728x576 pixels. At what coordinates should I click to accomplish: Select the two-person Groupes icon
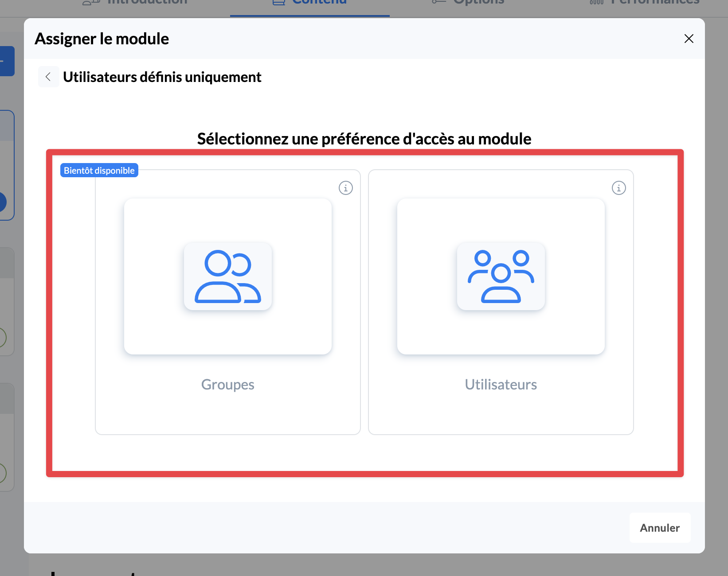click(228, 276)
